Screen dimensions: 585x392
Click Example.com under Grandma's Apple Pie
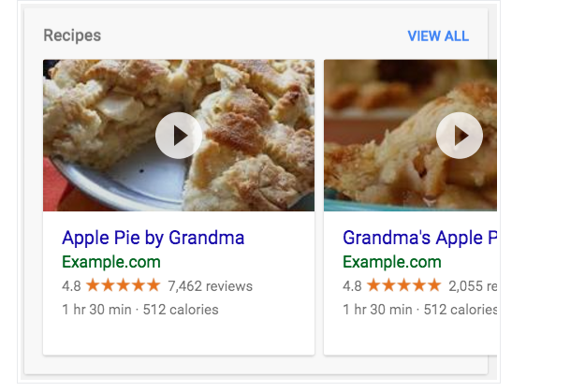(x=391, y=262)
